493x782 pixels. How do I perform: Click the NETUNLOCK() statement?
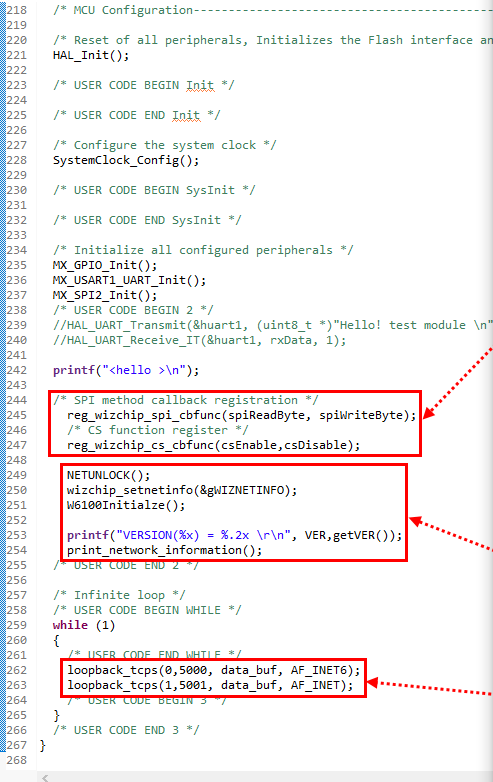click(x=109, y=475)
